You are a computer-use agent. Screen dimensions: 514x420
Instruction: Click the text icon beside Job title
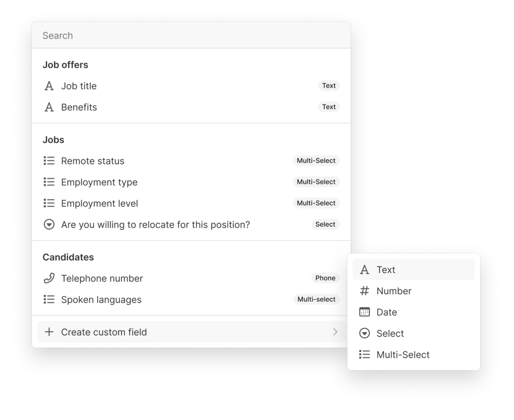click(x=49, y=86)
